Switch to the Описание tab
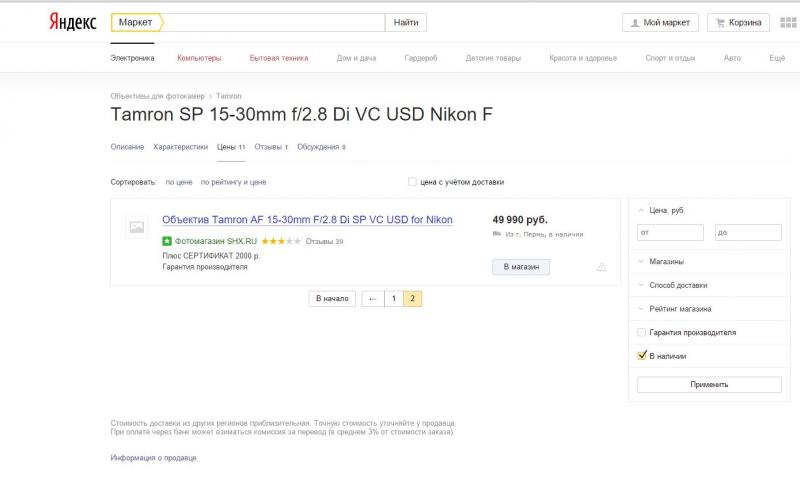 click(127, 147)
